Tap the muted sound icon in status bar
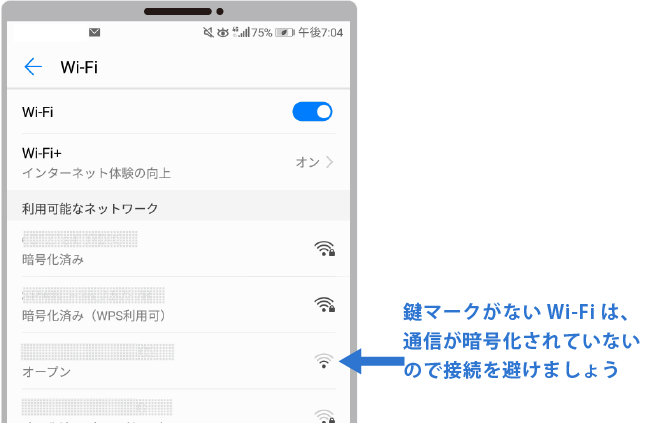The width and height of the screenshot is (650, 423). [x=206, y=32]
